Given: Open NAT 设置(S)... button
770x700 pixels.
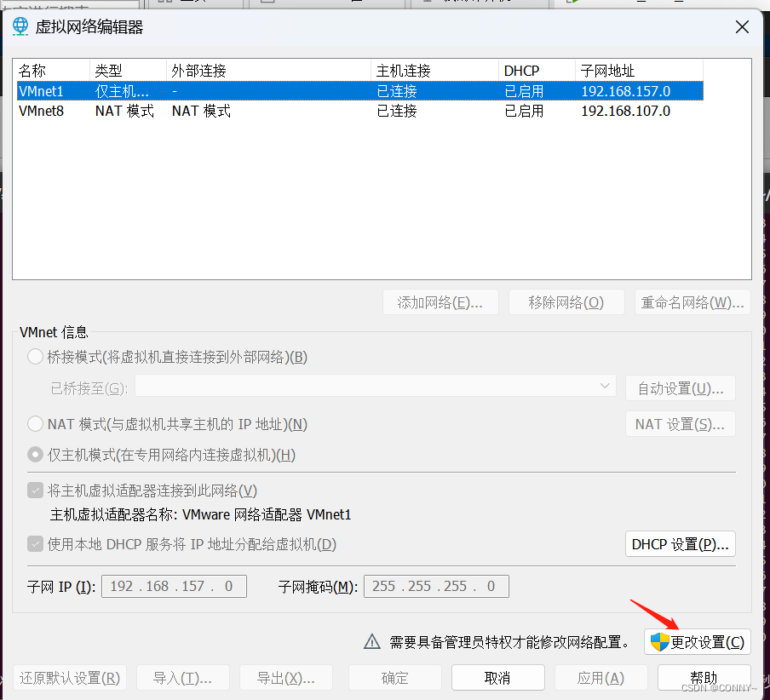Looking at the screenshot, I should pos(680,423).
